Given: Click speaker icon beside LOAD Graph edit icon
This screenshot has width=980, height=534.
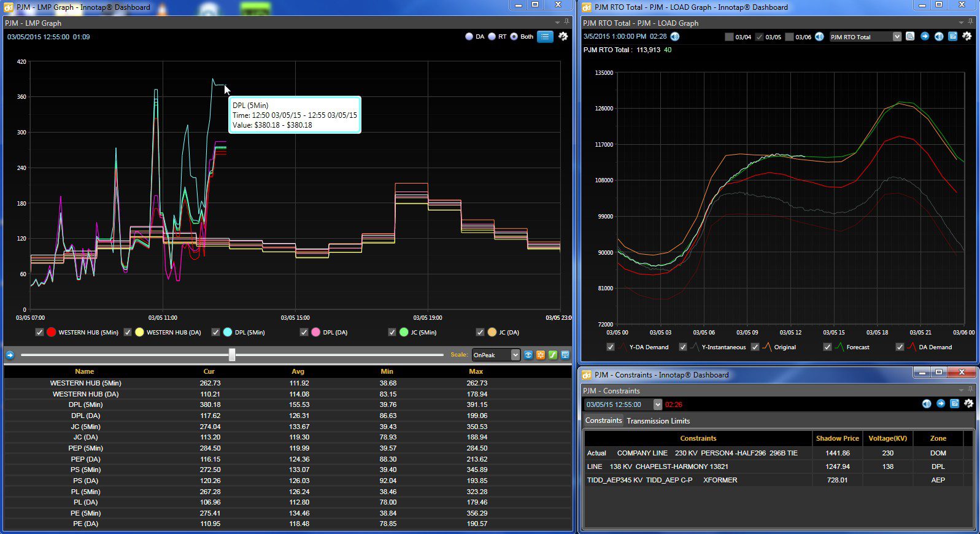Looking at the screenshot, I should [939, 37].
